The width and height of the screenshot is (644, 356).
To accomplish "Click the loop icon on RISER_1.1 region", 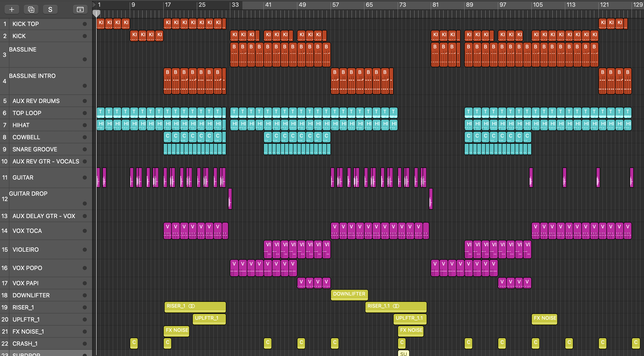I will click(x=396, y=306).
